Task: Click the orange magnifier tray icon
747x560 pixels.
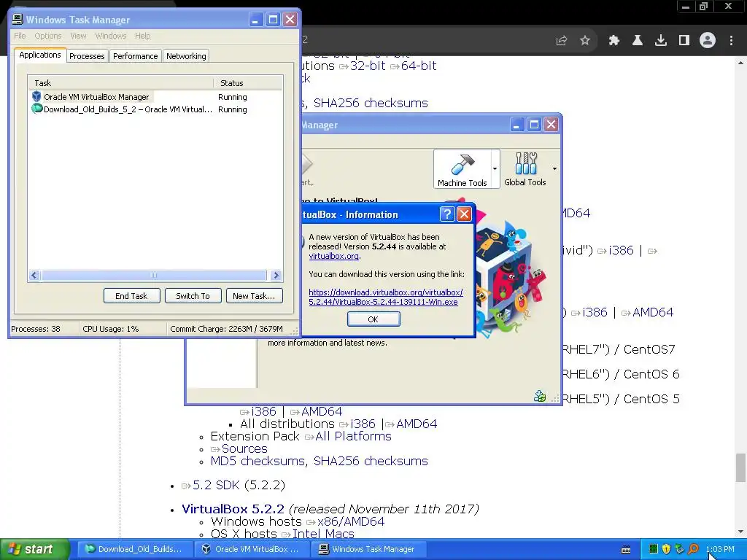Action: point(693,549)
